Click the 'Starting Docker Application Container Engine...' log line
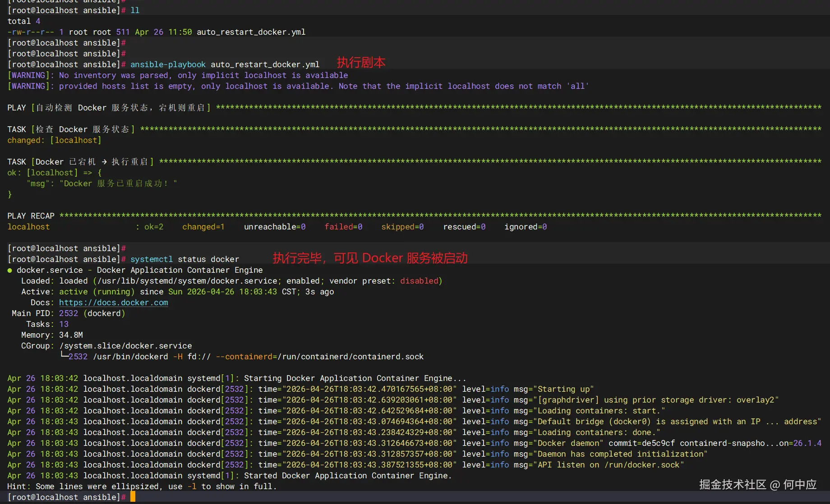 pos(355,378)
